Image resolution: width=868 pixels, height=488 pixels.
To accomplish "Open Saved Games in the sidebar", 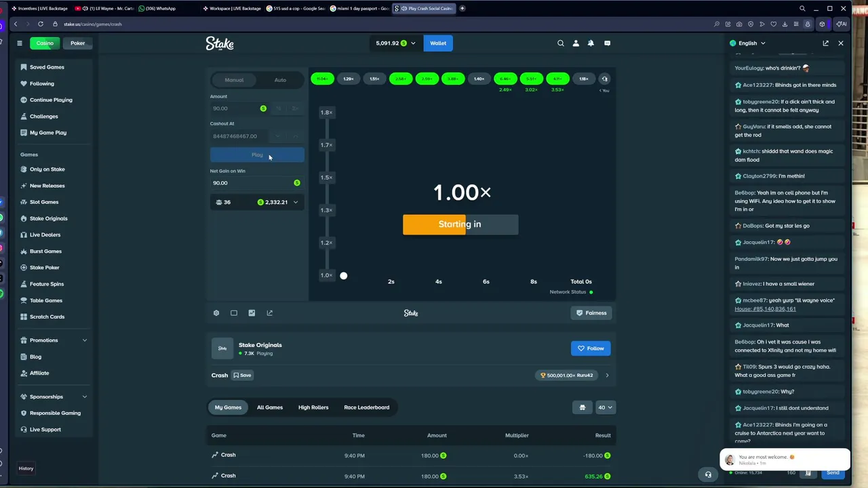I will [x=47, y=67].
